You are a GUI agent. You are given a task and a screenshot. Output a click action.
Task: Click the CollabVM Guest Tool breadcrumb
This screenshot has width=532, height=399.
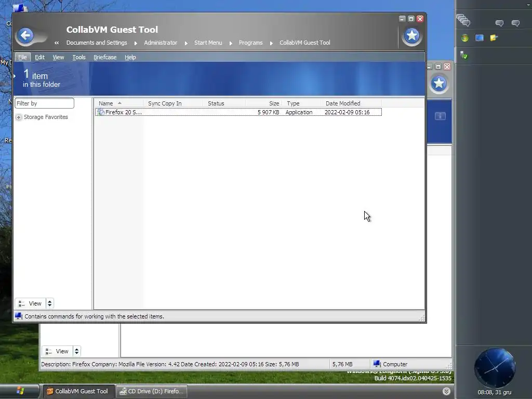[x=304, y=43]
